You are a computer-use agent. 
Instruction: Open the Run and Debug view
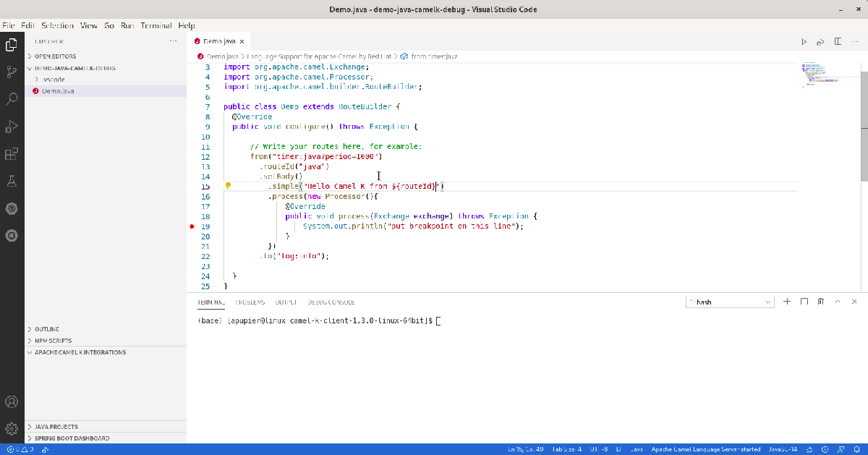(12, 127)
